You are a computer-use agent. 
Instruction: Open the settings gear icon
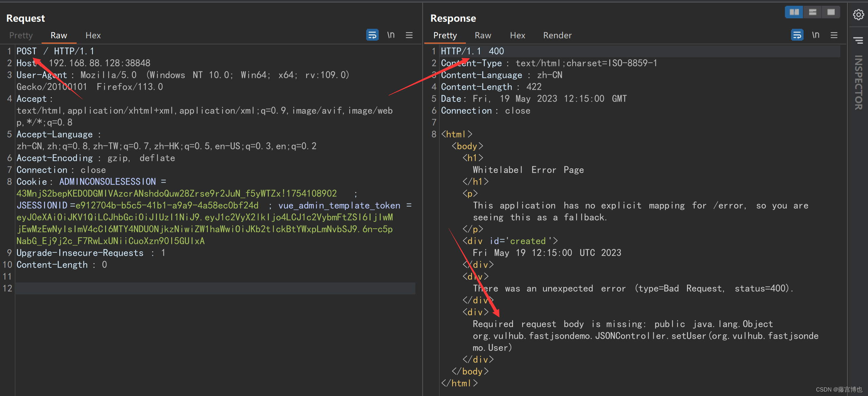[859, 15]
